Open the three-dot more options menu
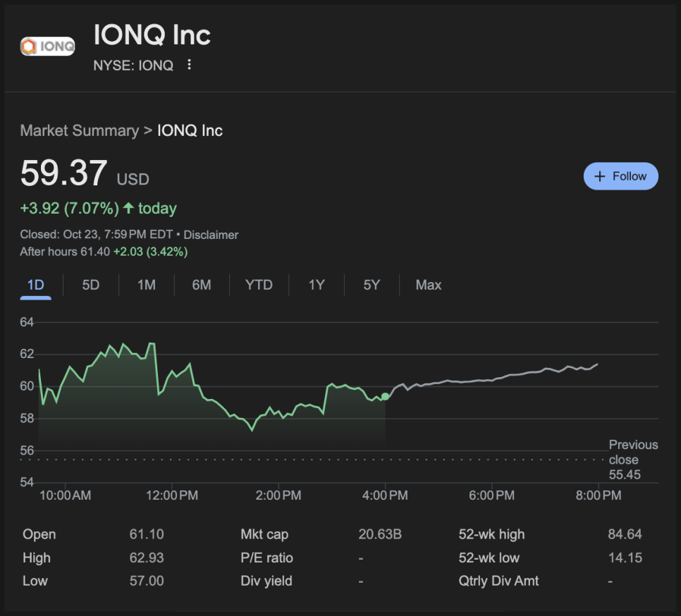Screen dimensions: 681x616 [189, 65]
